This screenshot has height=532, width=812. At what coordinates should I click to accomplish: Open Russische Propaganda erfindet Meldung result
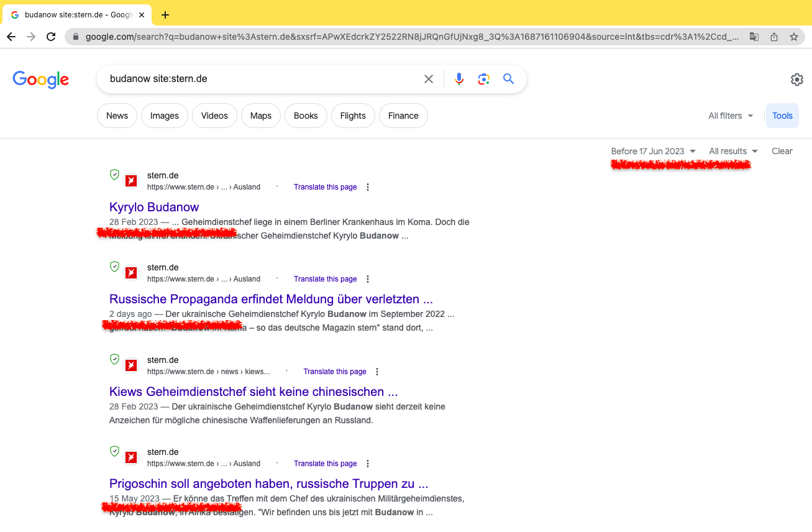pyautogui.click(x=271, y=299)
